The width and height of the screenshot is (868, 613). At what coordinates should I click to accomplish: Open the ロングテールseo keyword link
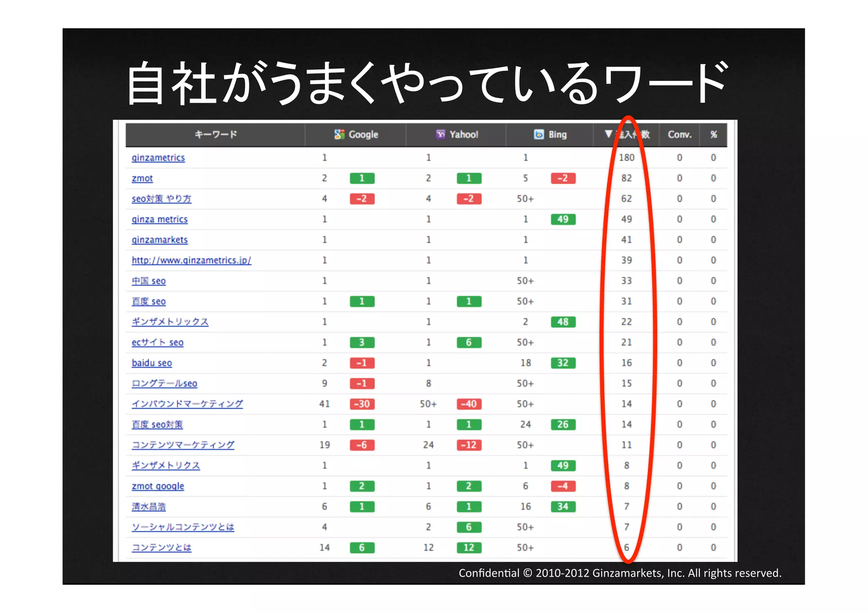164,383
